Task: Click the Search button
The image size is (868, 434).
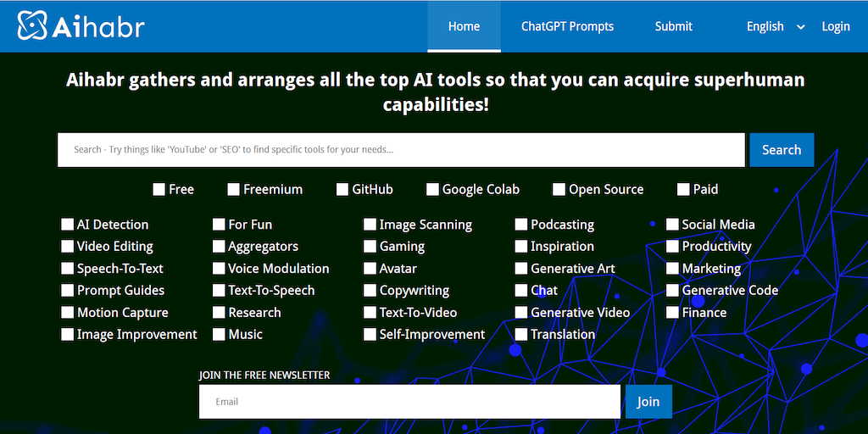Action: click(x=781, y=150)
